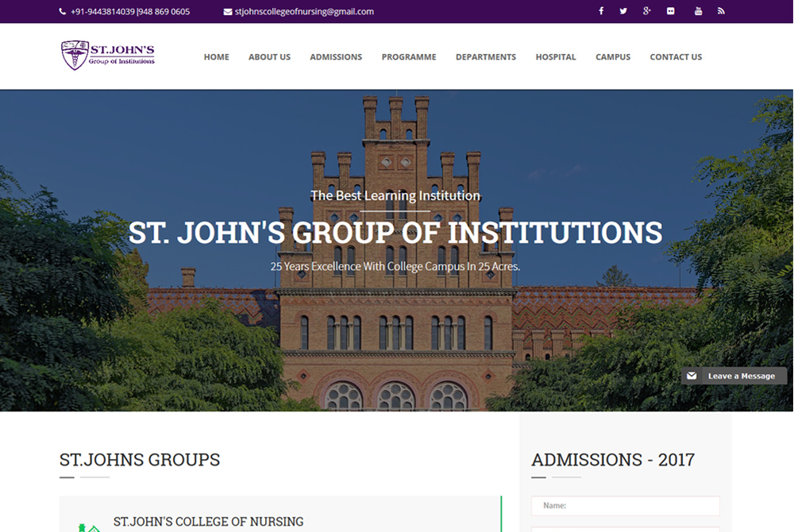Click the St. John's shield logo
Image resolution: width=794 pixels, height=532 pixels.
coord(75,56)
